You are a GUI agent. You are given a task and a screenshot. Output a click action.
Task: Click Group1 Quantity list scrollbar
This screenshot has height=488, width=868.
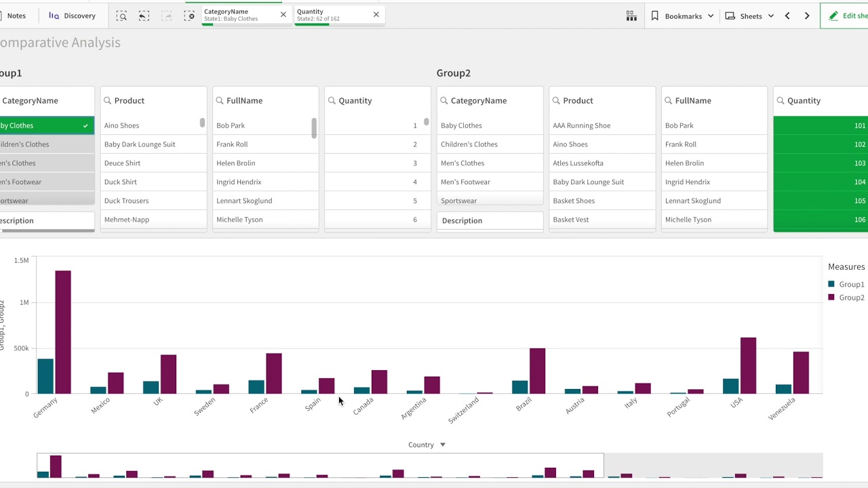pyautogui.click(x=426, y=122)
